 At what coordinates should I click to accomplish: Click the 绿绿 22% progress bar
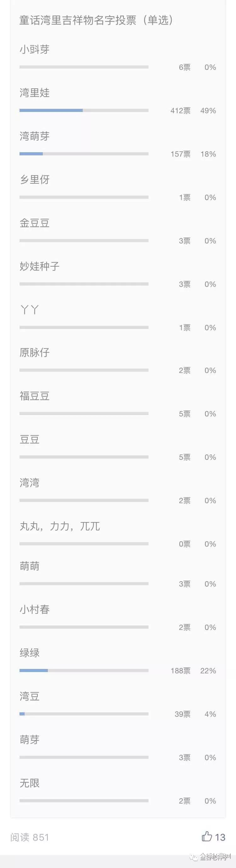pyautogui.click(x=84, y=670)
